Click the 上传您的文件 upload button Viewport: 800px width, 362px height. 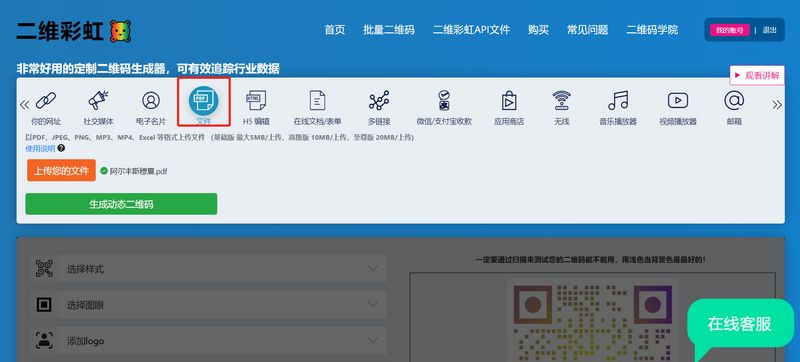[61, 170]
